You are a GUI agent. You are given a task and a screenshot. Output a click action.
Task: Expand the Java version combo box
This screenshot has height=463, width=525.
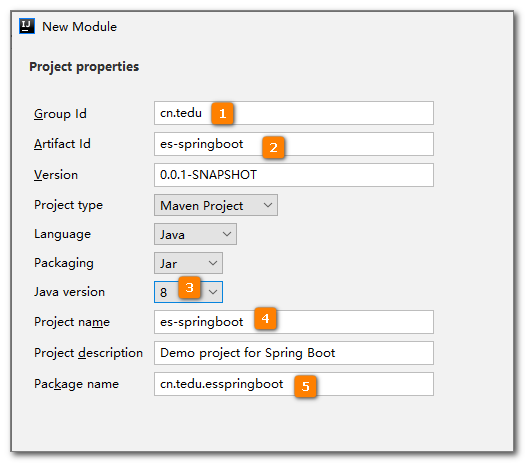pos(188,292)
